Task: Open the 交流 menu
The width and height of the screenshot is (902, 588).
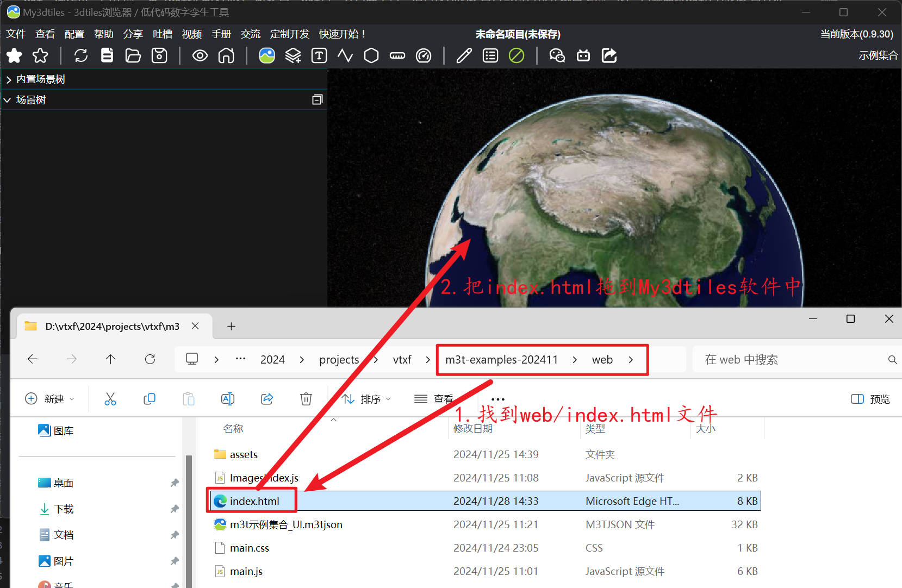Action: pyautogui.click(x=251, y=34)
